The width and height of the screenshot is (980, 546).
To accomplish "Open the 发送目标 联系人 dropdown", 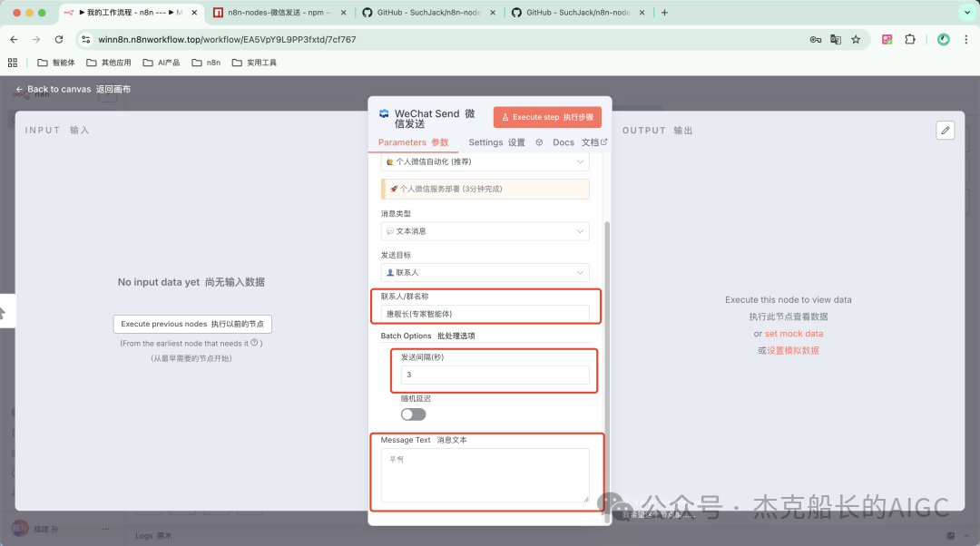I will [485, 272].
